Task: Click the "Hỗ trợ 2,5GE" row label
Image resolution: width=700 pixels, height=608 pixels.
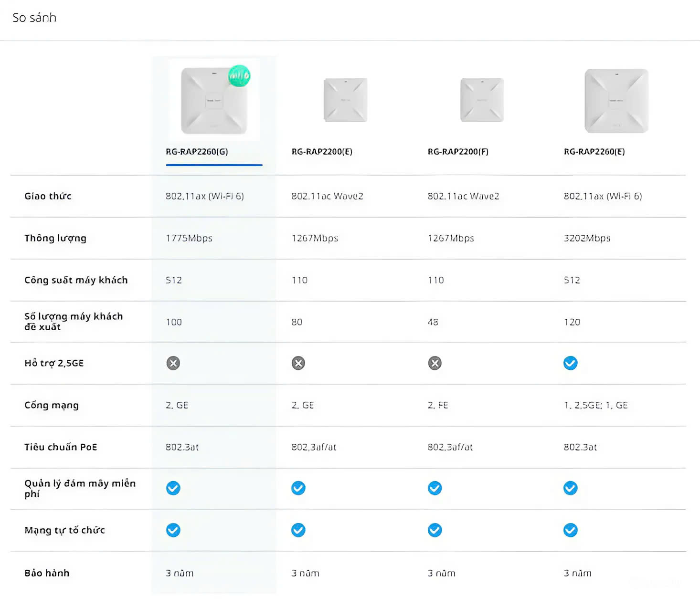Action: 54,364
